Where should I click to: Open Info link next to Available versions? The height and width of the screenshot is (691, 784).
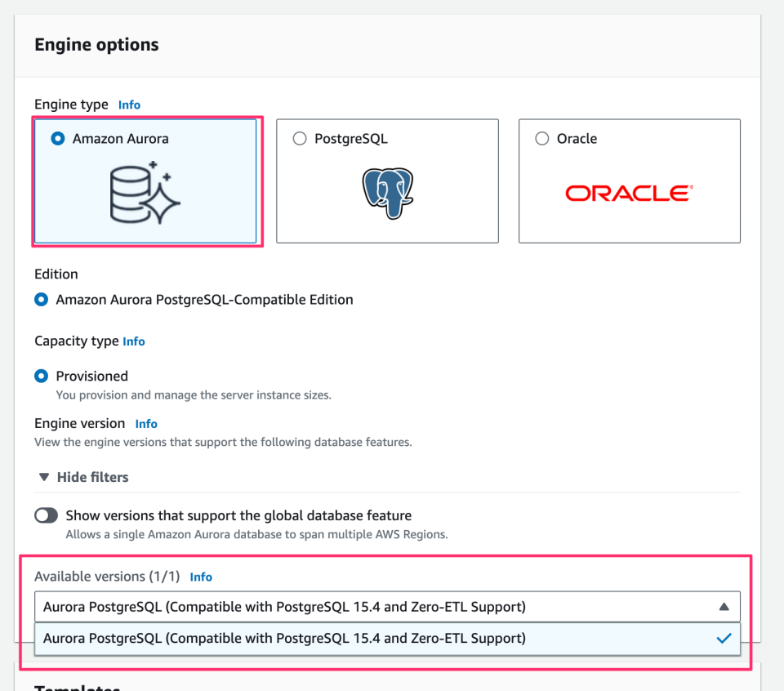[201, 577]
